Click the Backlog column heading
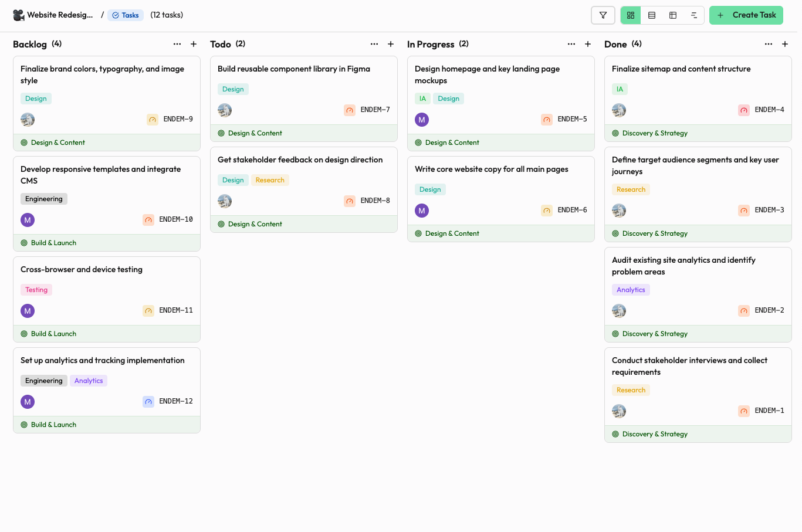The width and height of the screenshot is (802, 532). point(30,44)
